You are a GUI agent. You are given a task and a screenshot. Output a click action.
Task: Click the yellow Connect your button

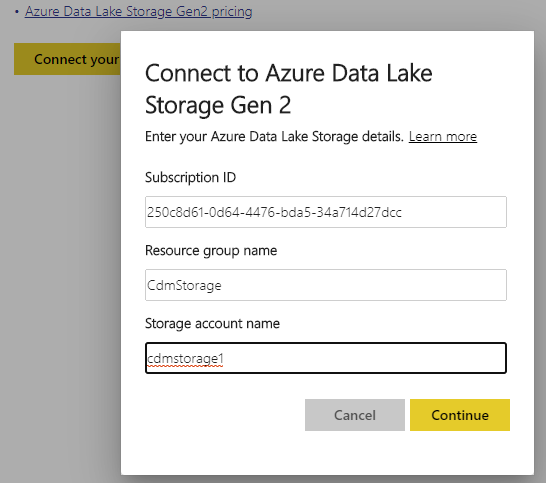coord(67,59)
